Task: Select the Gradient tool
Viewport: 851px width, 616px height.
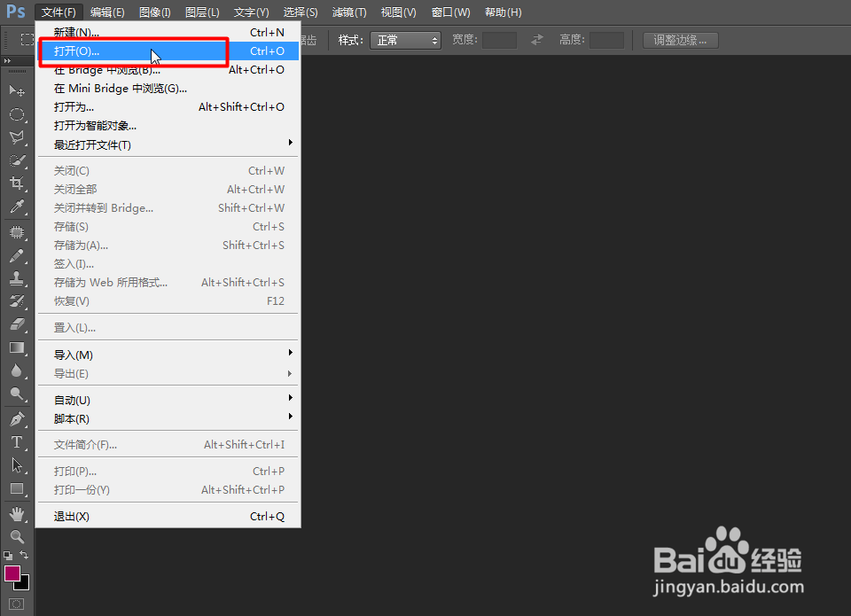Action: (x=17, y=348)
